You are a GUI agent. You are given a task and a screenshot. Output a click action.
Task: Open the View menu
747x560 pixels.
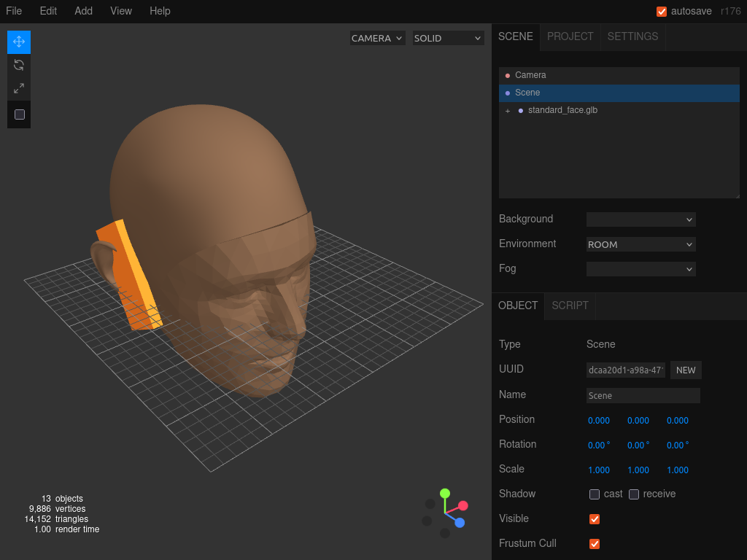click(121, 11)
